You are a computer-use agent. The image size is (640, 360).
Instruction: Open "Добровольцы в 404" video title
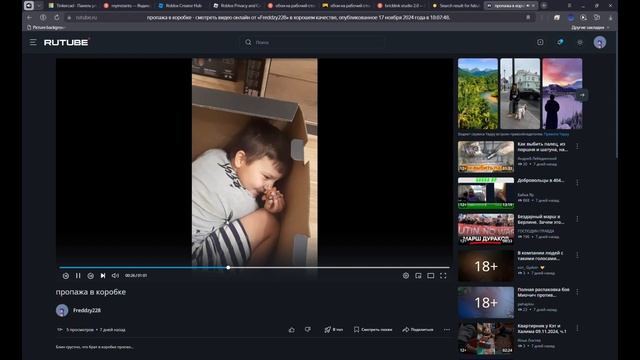(541, 180)
